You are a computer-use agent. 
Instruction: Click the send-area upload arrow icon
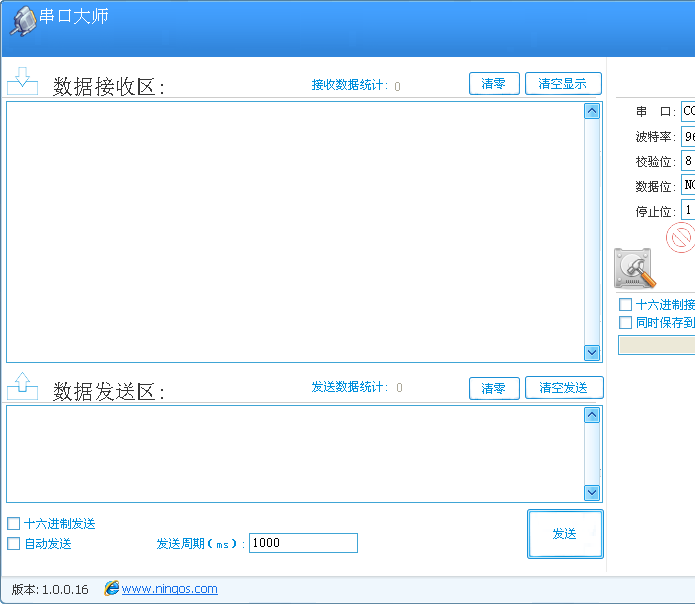[22, 386]
